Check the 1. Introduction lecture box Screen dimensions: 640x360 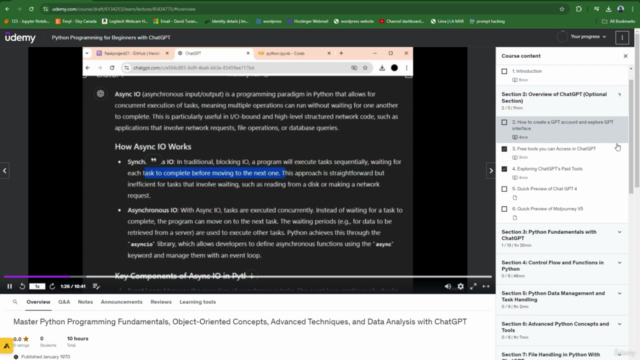coord(504,71)
